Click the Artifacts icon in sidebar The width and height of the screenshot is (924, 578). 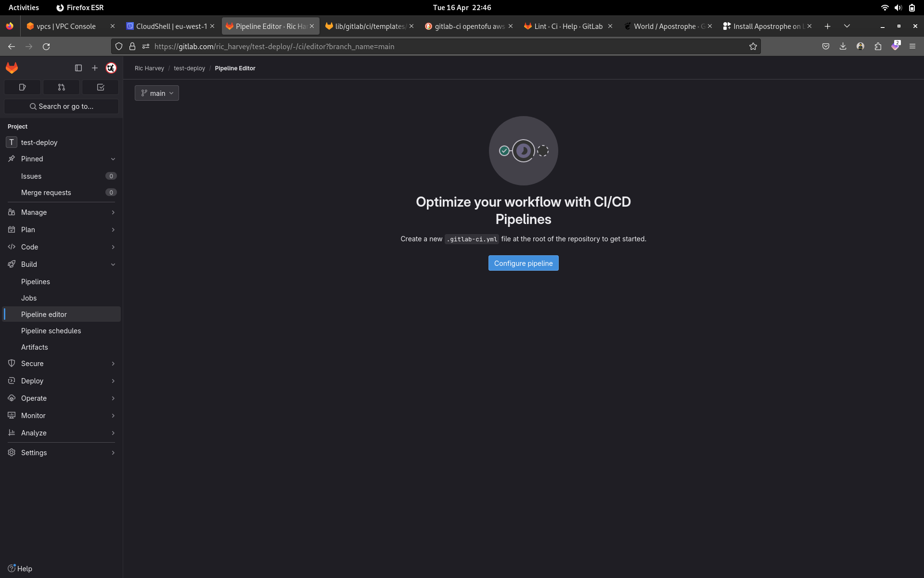[34, 347]
